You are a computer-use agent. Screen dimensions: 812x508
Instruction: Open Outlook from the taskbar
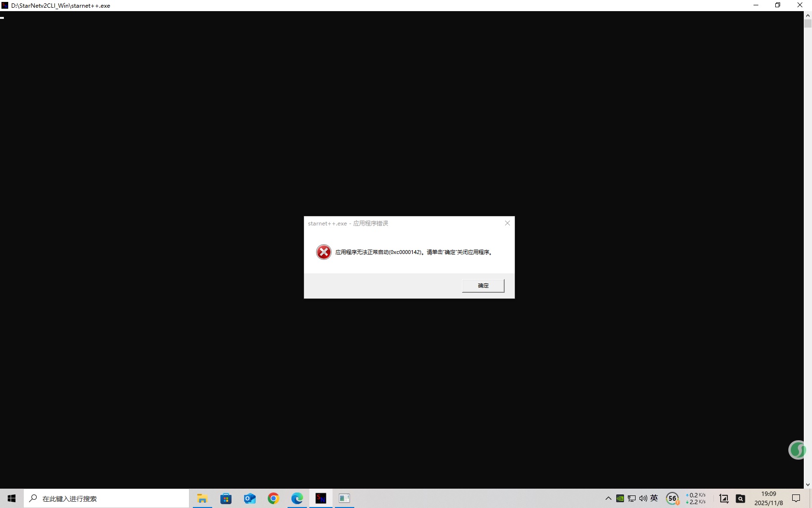pos(249,498)
